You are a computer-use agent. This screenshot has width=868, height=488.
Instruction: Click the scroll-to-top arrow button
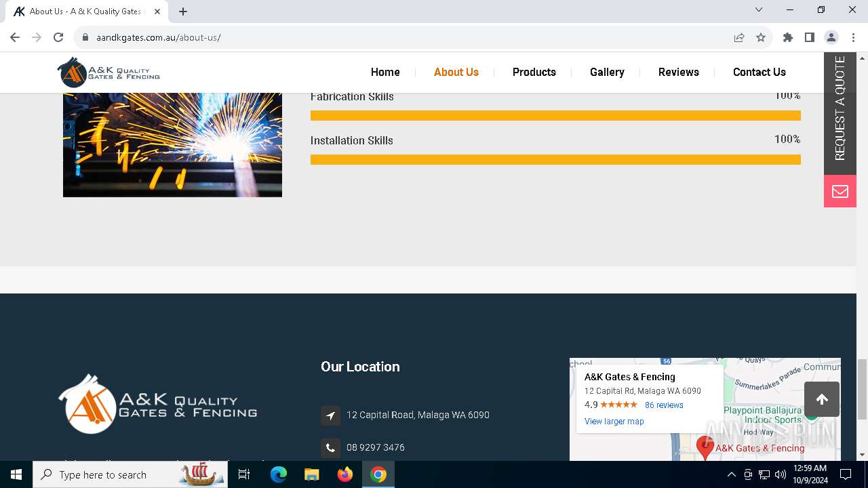click(822, 399)
